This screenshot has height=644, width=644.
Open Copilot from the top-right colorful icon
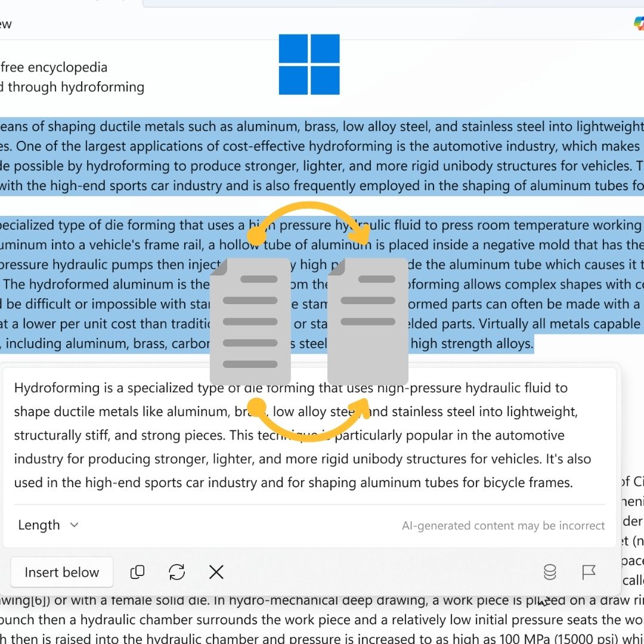point(638,23)
